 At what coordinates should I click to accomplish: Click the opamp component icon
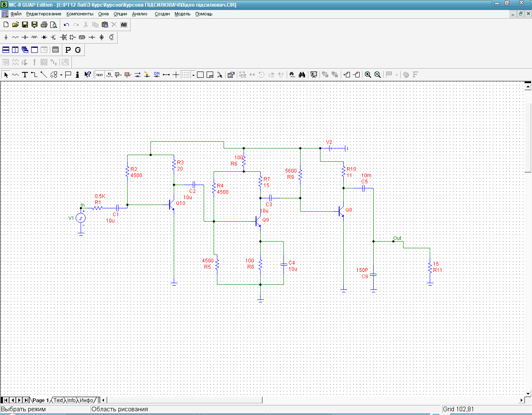click(x=73, y=37)
